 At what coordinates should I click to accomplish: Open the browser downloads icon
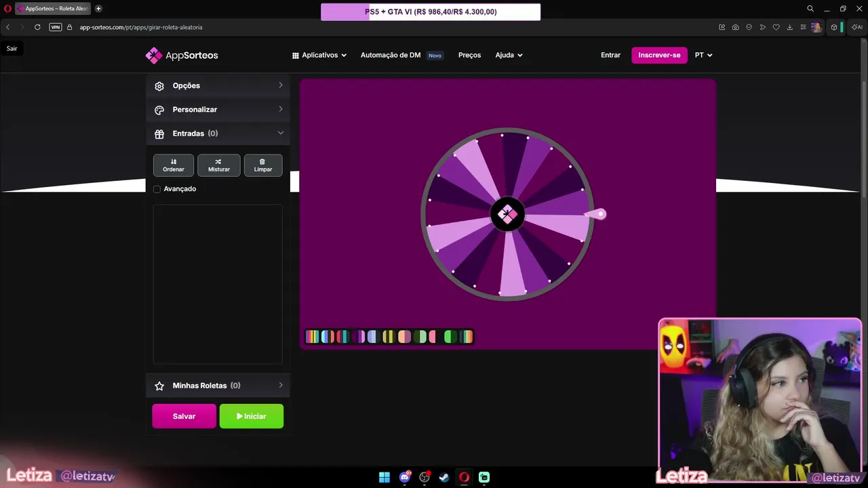tap(790, 27)
